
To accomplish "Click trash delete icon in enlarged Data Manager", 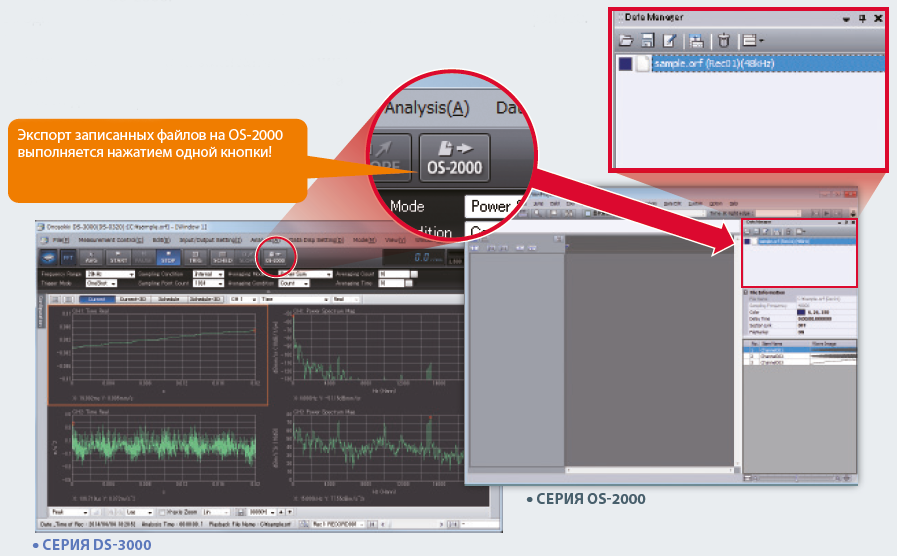I will coord(724,41).
